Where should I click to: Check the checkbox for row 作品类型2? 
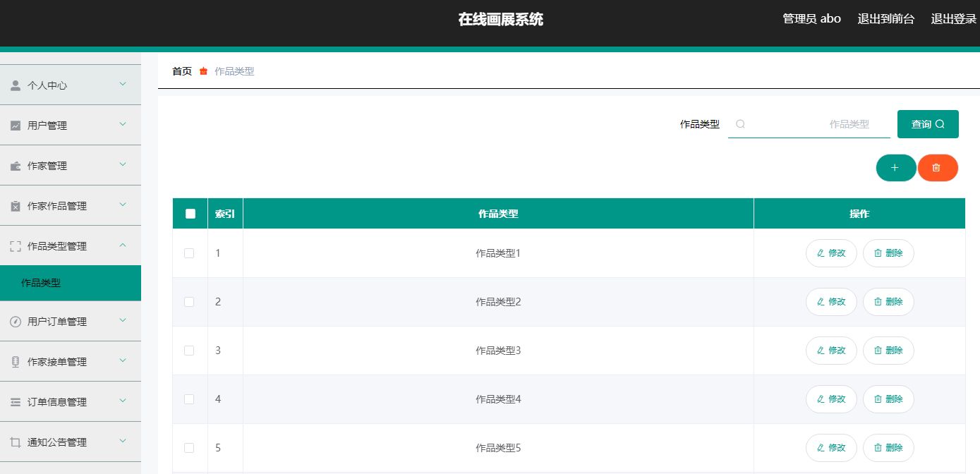point(189,302)
